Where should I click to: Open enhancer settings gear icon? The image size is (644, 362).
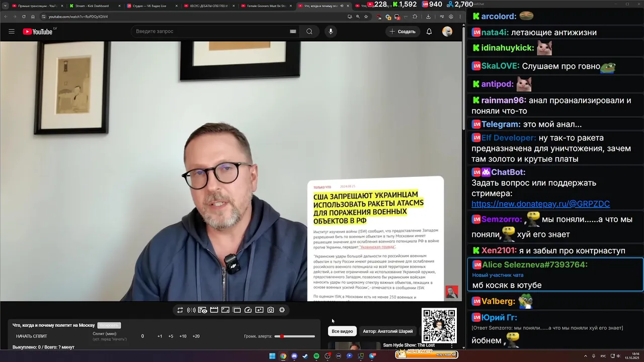pyautogui.click(x=282, y=310)
